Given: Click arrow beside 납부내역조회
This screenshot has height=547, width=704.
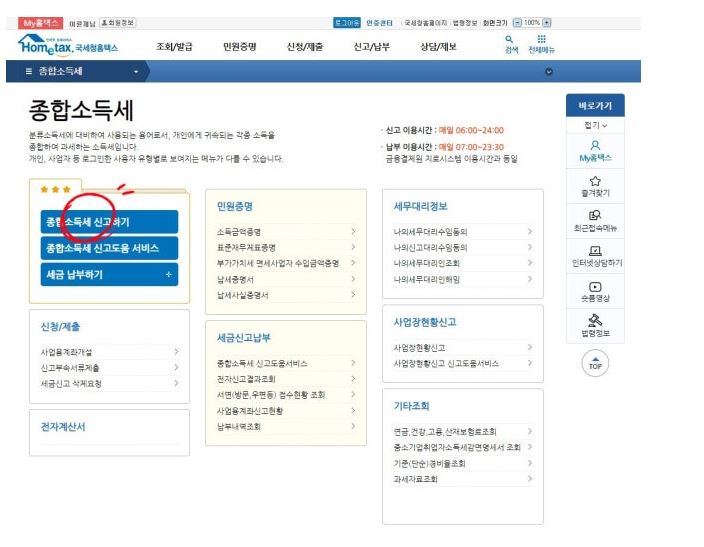Looking at the screenshot, I should 353,426.
